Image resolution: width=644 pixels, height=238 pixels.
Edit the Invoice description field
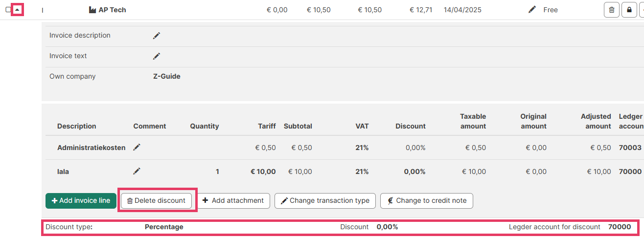(x=157, y=36)
